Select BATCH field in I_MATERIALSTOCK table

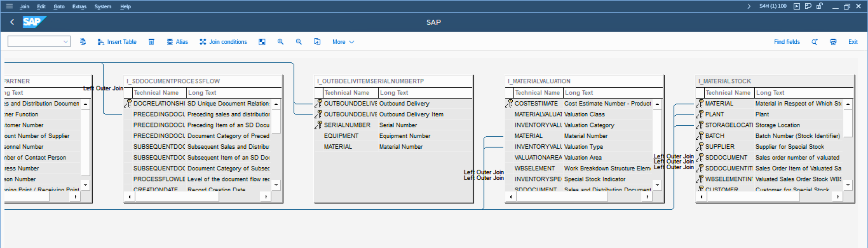coord(714,136)
